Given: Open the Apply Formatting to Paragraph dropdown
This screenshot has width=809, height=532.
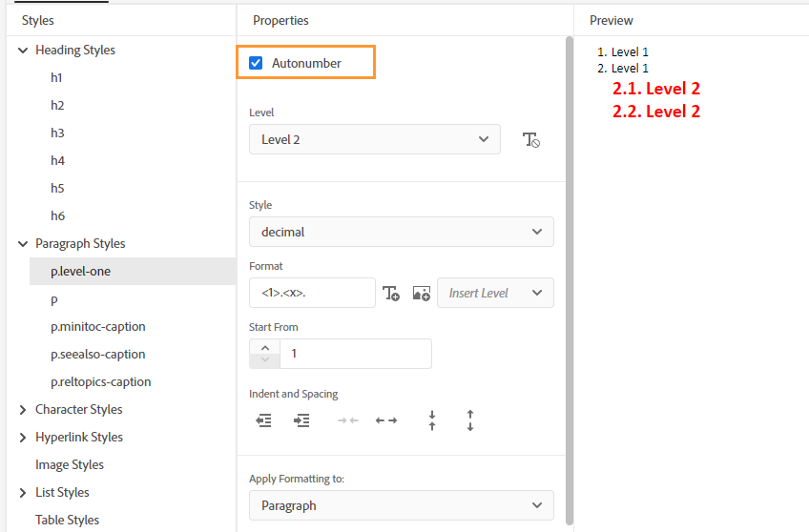Looking at the screenshot, I should 401,505.
